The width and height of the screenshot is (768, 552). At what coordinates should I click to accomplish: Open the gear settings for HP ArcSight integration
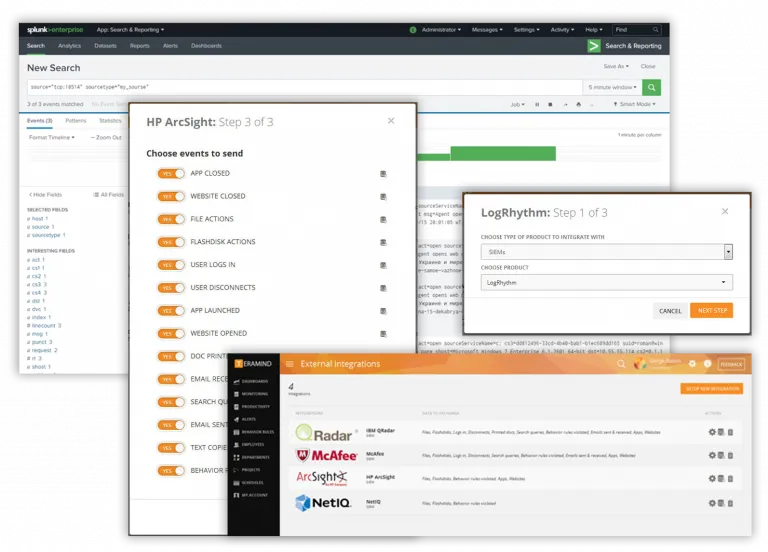click(712, 479)
